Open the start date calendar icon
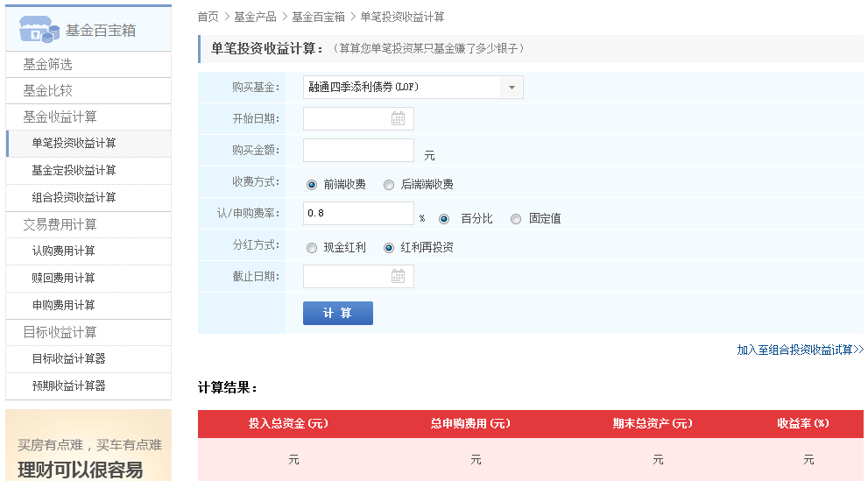The width and height of the screenshot is (868, 481). pos(398,118)
